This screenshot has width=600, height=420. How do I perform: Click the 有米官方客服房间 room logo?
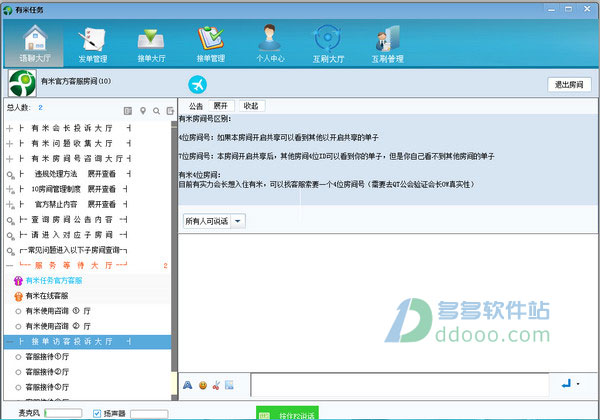coord(22,83)
